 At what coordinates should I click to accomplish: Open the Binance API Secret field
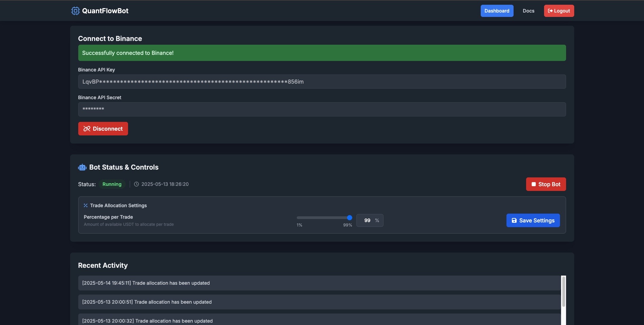322,109
